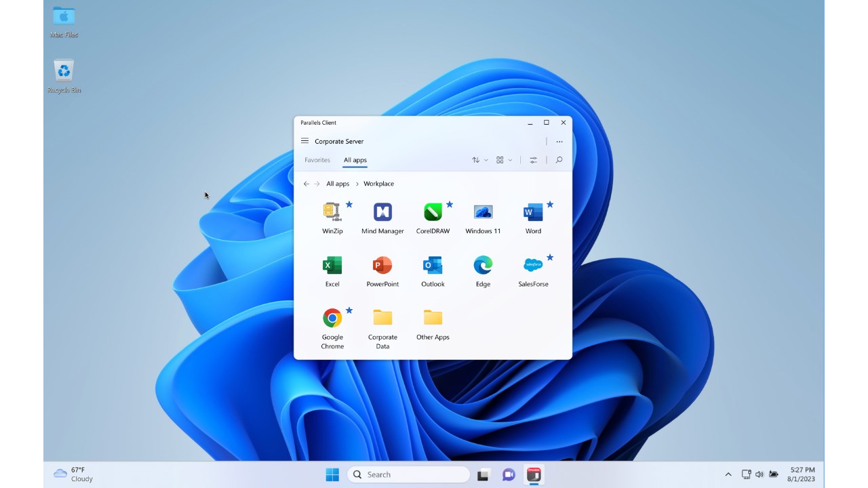Switch to the Favorites tab
The height and width of the screenshot is (488, 868).
[x=317, y=160]
